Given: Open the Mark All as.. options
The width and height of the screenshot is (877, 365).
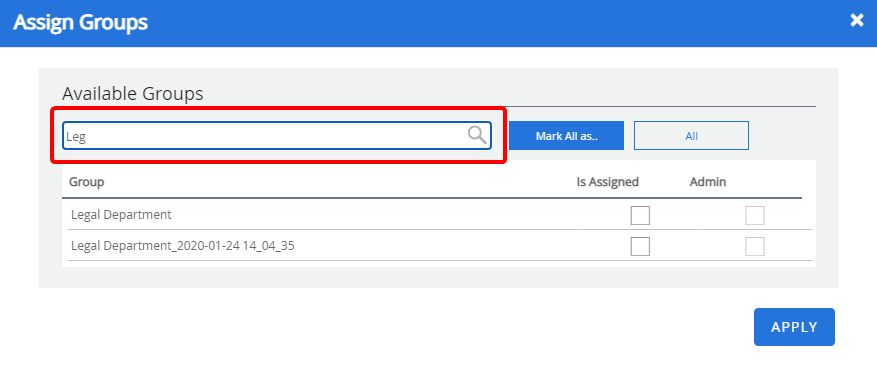Looking at the screenshot, I should point(566,136).
